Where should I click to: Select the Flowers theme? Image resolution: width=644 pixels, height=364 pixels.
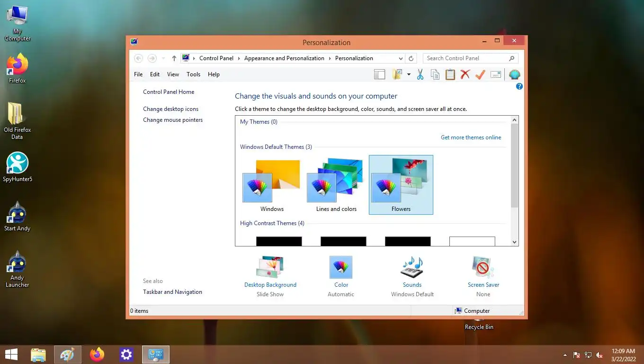click(401, 185)
